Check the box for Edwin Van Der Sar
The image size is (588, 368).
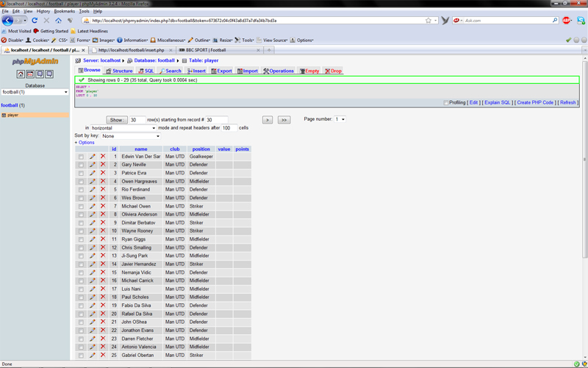click(81, 157)
